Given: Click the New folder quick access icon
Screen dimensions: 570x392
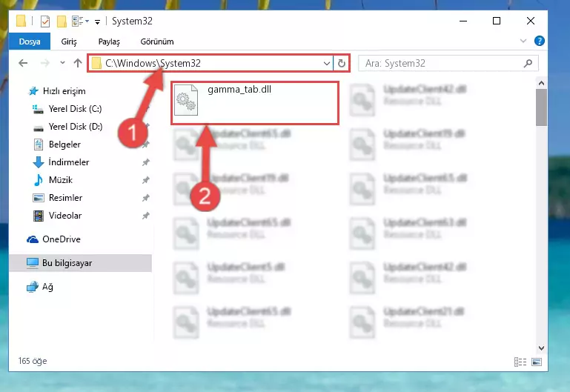Looking at the screenshot, I should tap(62, 21).
